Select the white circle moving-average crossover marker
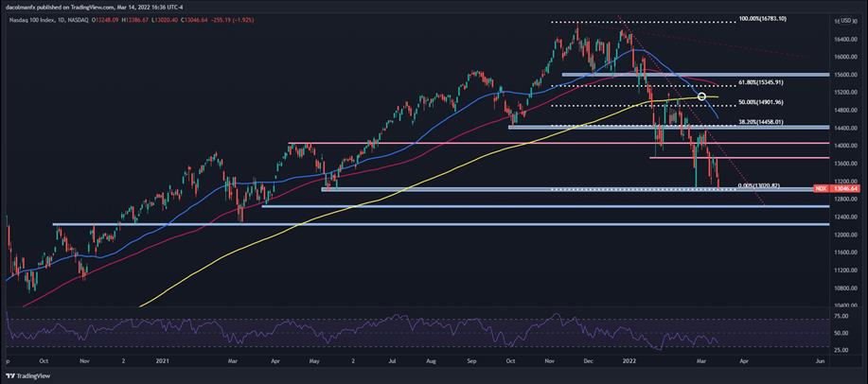Screen dimensions: 868x384 tap(702, 96)
